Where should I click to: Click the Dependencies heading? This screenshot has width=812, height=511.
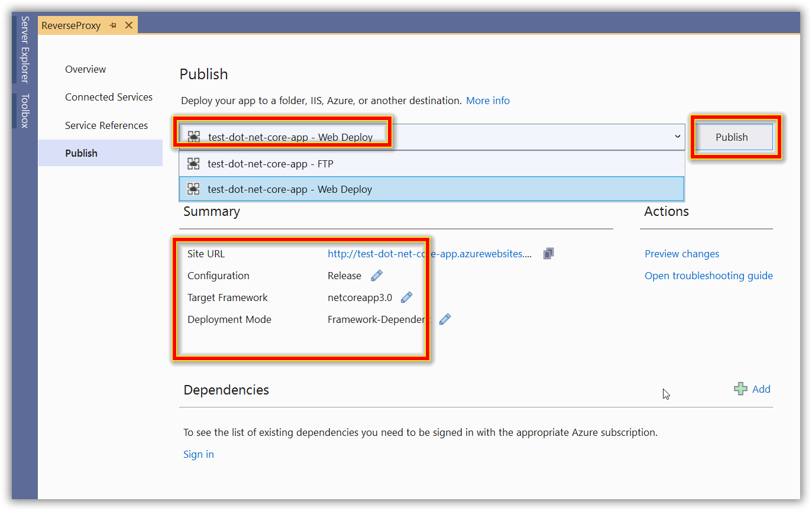[x=226, y=390]
